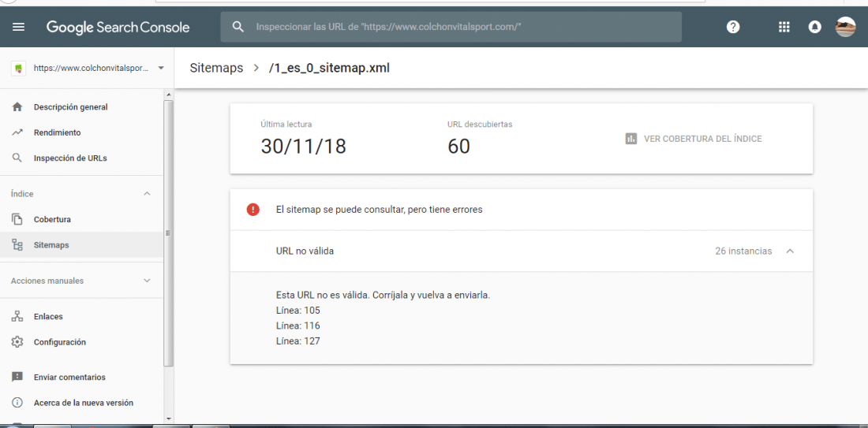Click the sidebar vertical scrollbar thumb
The height and width of the screenshot is (428, 868).
pyautogui.click(x=169, y=233)
